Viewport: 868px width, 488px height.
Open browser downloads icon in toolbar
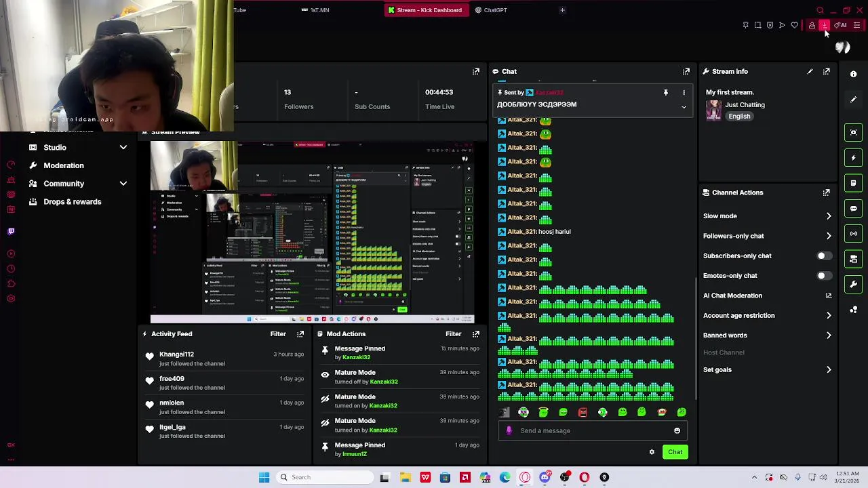point(825,25)
